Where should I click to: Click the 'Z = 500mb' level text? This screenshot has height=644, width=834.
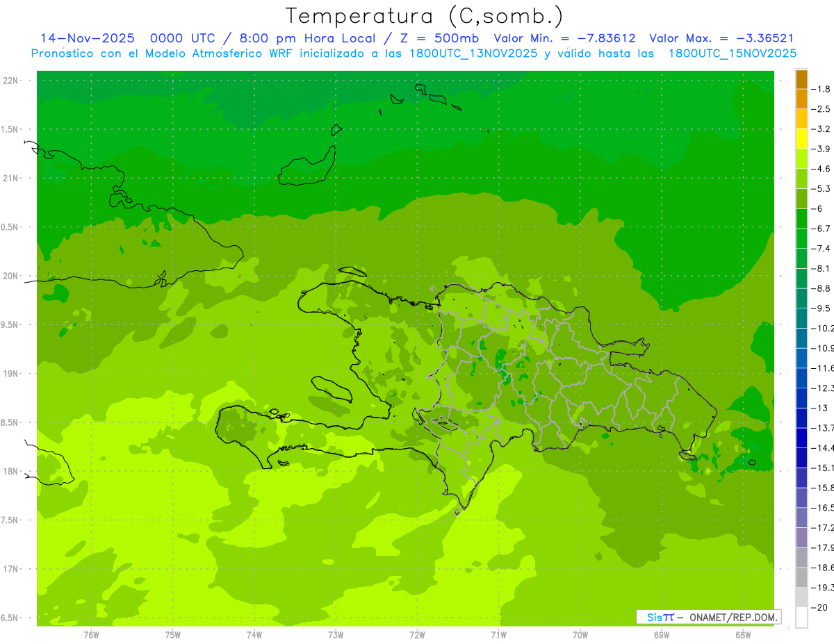tap(439, 38)
